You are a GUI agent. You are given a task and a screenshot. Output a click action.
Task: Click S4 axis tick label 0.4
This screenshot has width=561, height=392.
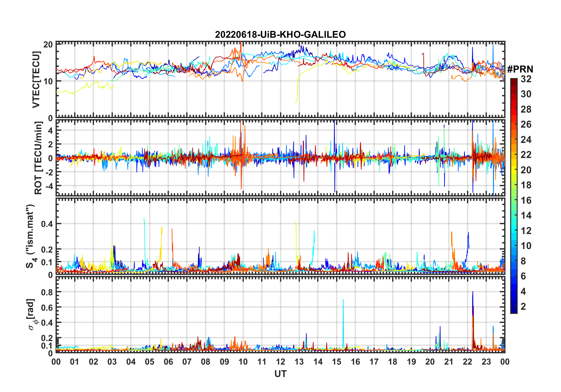pos(47,224)
